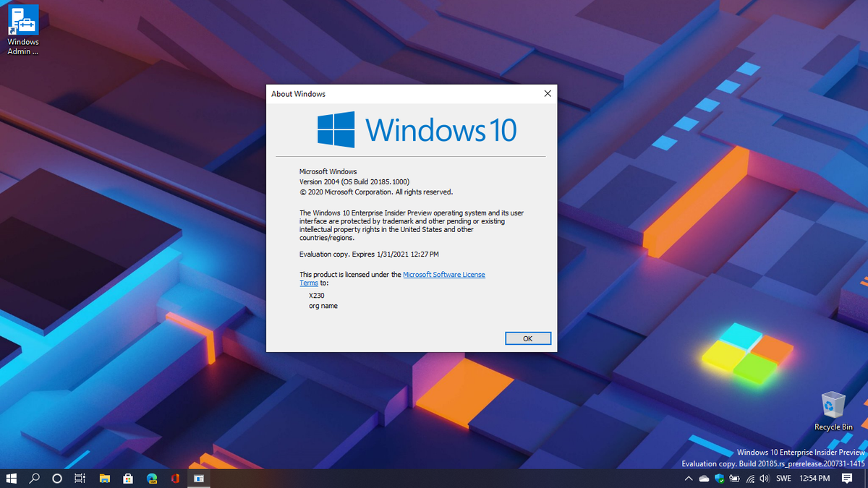This screenshot has width=868, height=488.
Task: Show hidden system tray icons
Action: (x=689, y=479)
